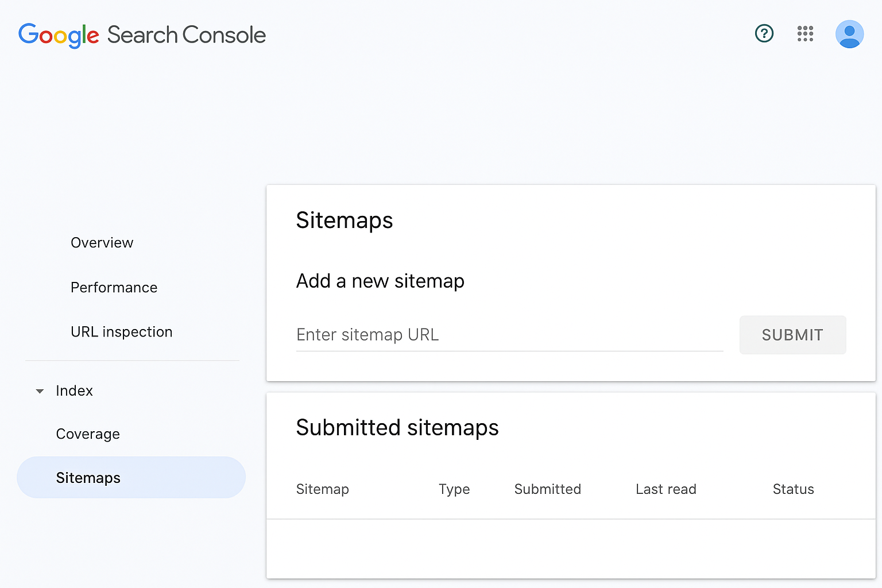Open the Coverage report
Viewport: 882px width, 588px height.
[x=87, y=434]
